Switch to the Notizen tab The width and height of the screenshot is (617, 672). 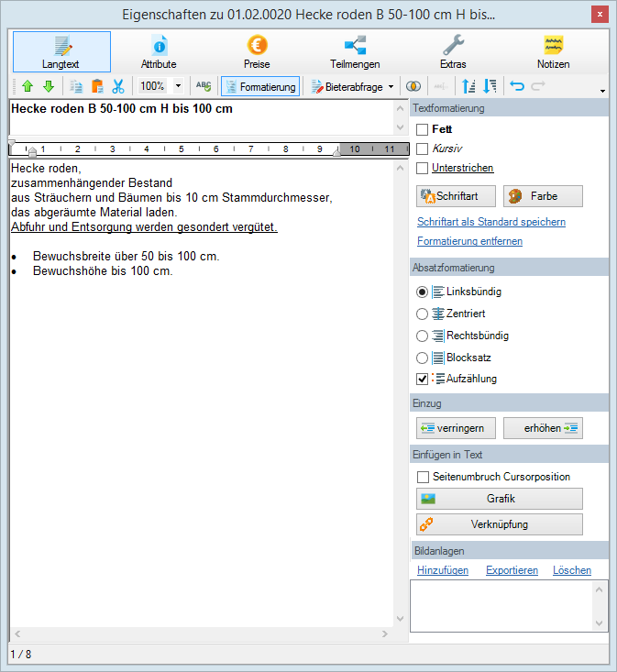(x=553, y=52)
